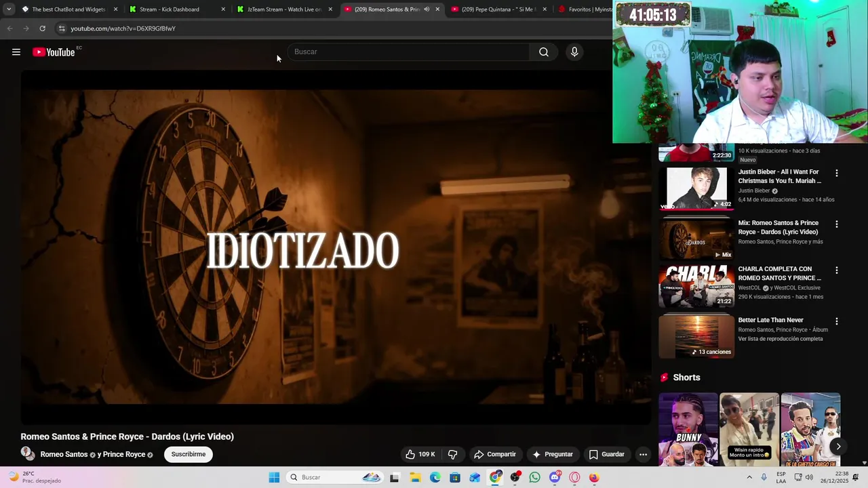View site information icon beside the URL
The width and height of the screenshot is (868, 488).
[x=62, y=28]
